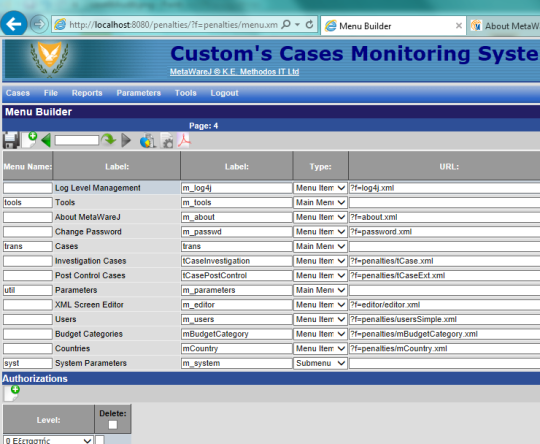
Task: Check the Delete checkbox in the Authorizations header
Action: point(113,425)
